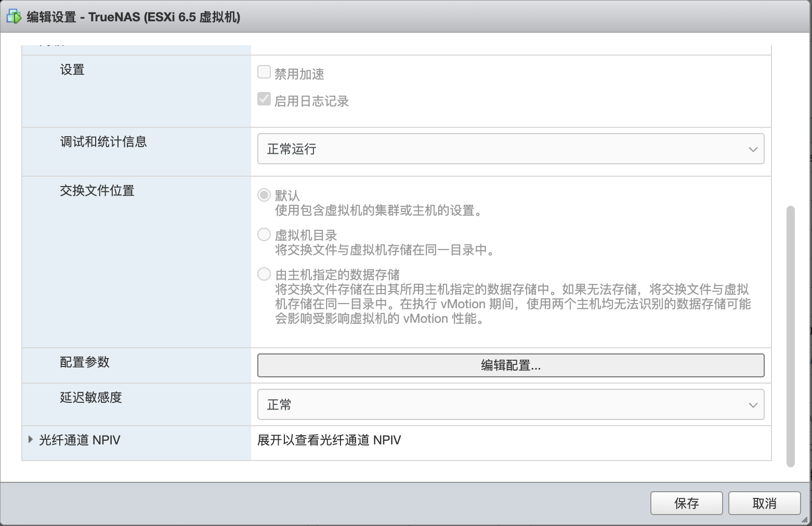Click the 将交换文件与虚拟机存储在同一目录中 description

tap(387, 250)
